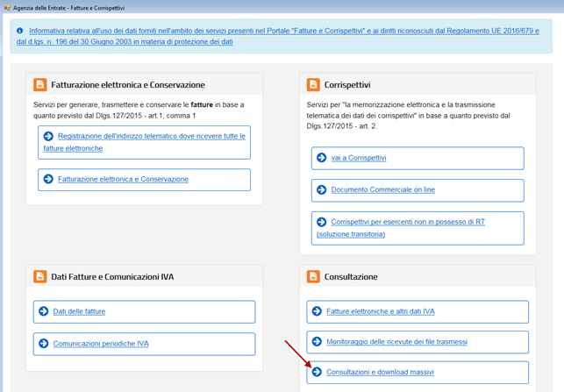Screen dimensions: 564x392
Task: Open Fatture elettroniche e altri dati IVA
Action: coord(380,311)
